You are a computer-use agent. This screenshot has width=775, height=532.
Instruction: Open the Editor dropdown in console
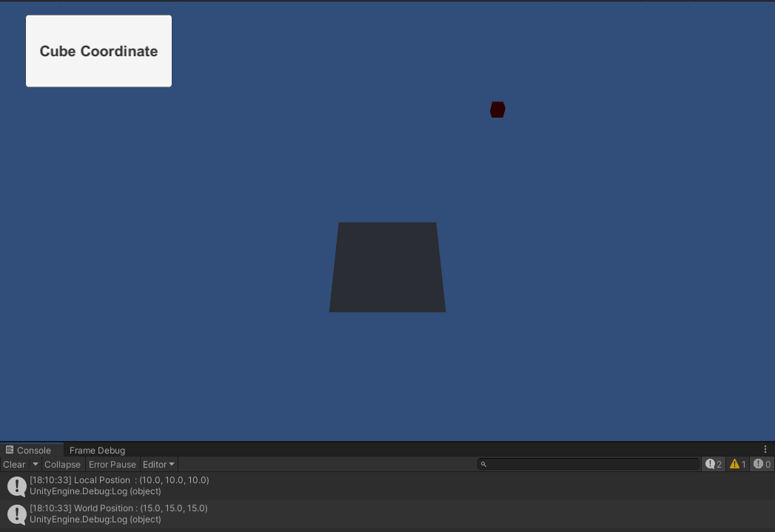pyautogui.click(x=158, y=465)
